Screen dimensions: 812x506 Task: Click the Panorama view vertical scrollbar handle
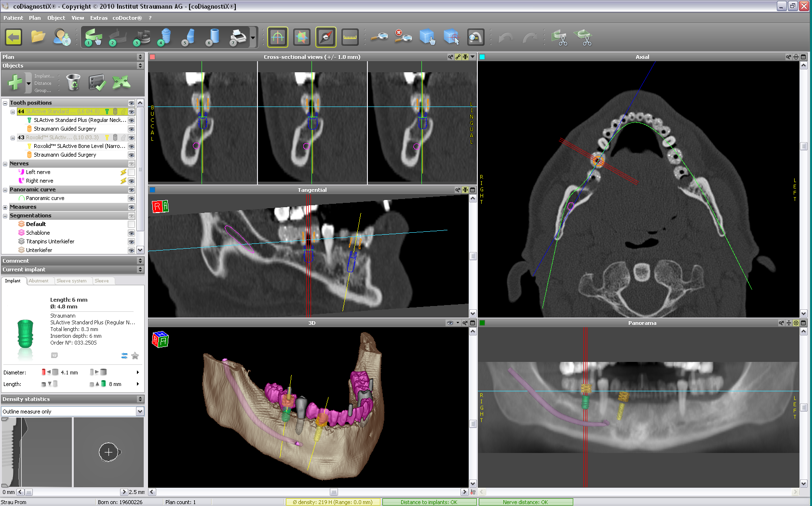803,407
